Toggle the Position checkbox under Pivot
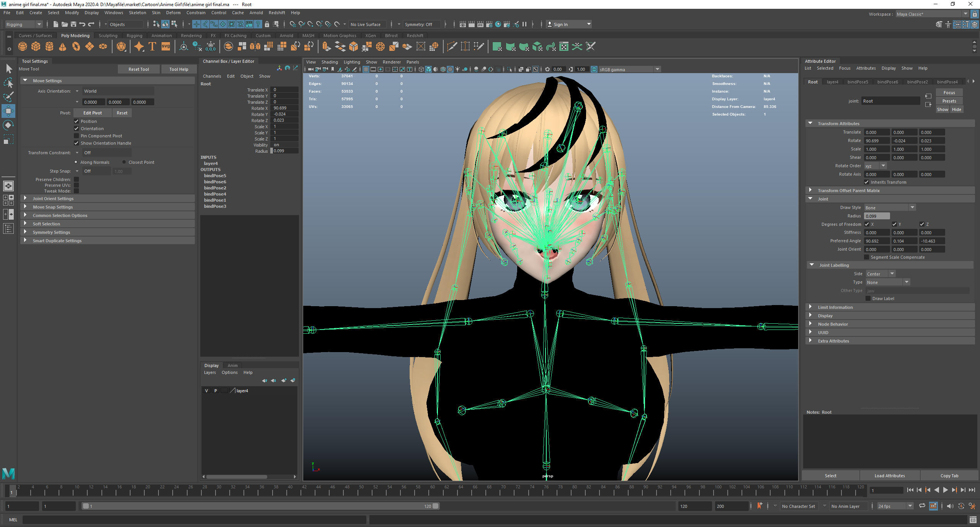 (x=77, y=121)
